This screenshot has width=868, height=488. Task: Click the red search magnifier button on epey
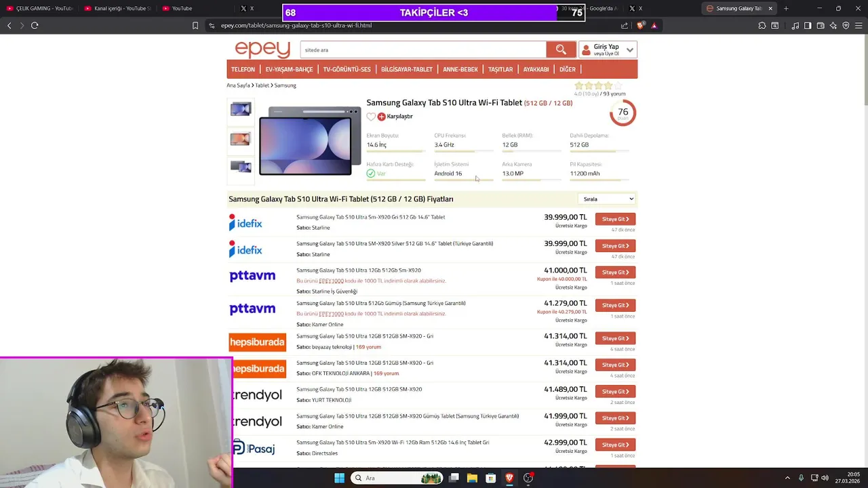(x=561, y=49)
